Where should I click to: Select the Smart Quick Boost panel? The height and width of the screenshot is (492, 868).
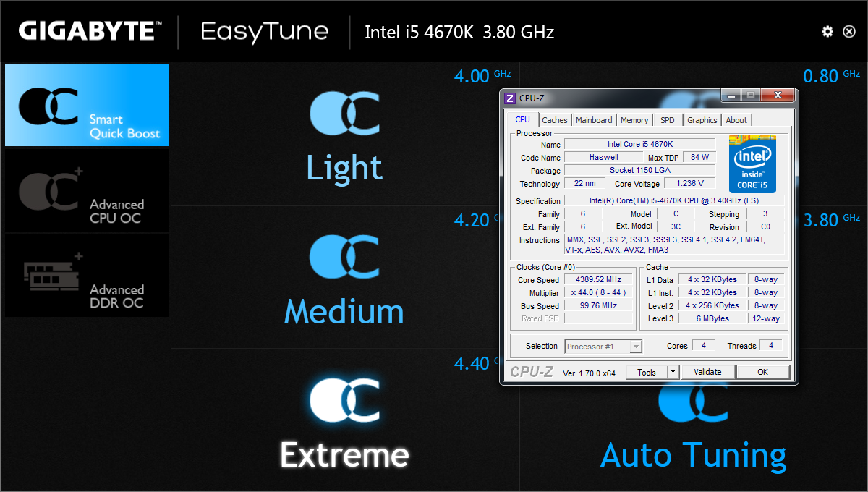tap(87, 105)
